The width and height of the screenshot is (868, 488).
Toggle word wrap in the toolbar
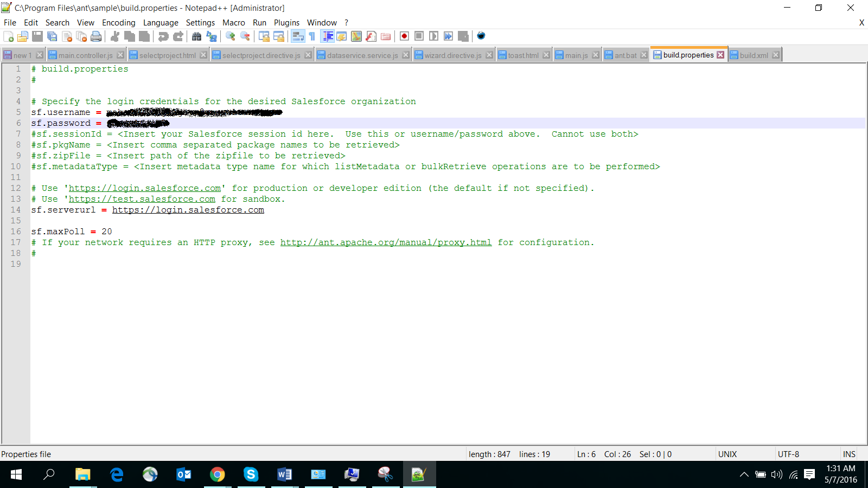point(298,36)
